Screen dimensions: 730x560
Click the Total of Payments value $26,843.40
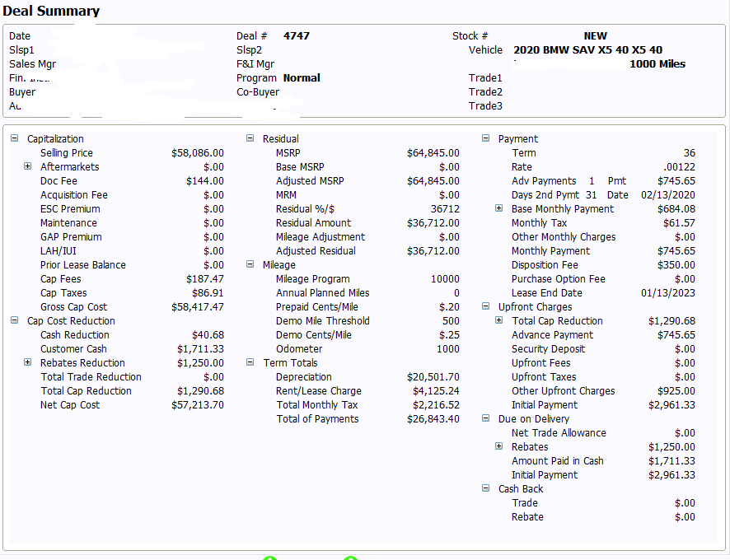point(433,419)
